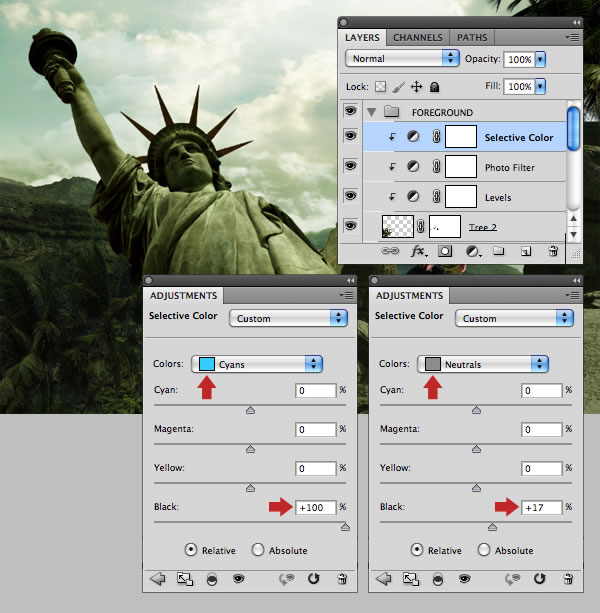Reset adjustment defaults icon in Cyans panel

click(313, 579)
